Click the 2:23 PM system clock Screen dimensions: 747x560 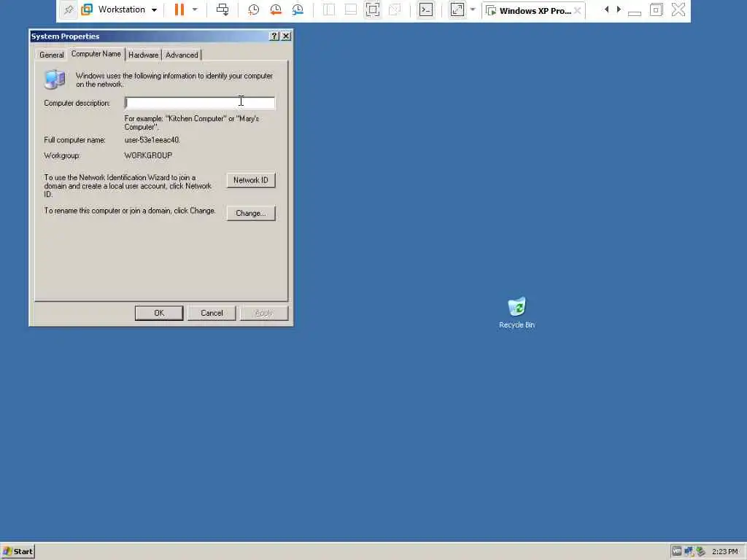pos(724,551)
